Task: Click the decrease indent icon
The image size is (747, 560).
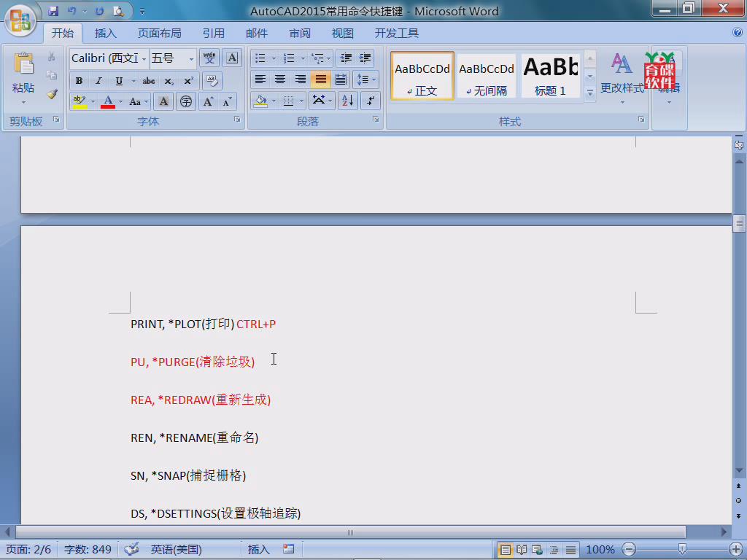Action: 346,58
